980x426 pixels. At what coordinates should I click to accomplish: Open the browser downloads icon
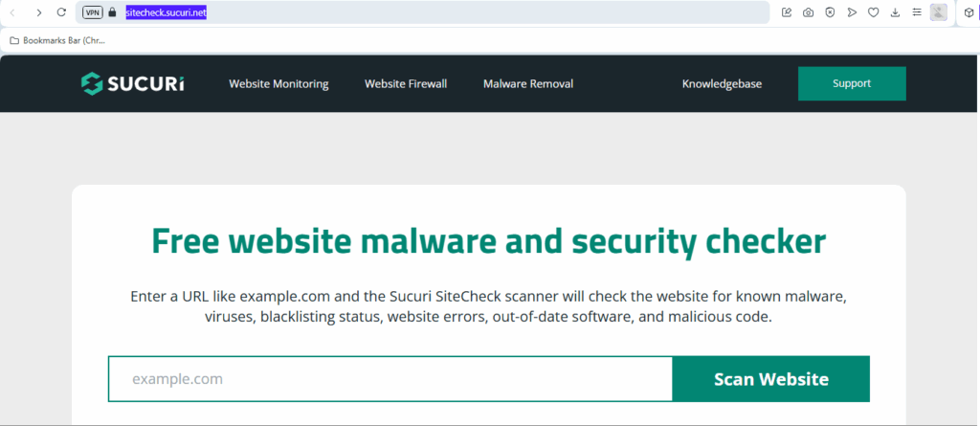click(895, 12)
